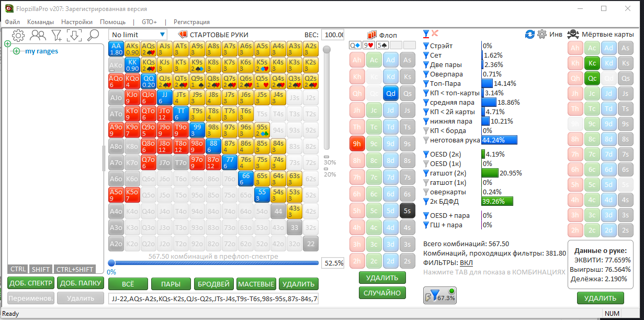
Task: Click the ВСЁ range button
Action: [128, 284]
